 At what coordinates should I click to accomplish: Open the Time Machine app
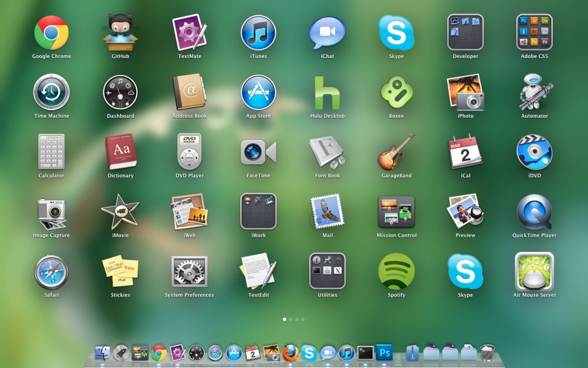tap(52, 93)
